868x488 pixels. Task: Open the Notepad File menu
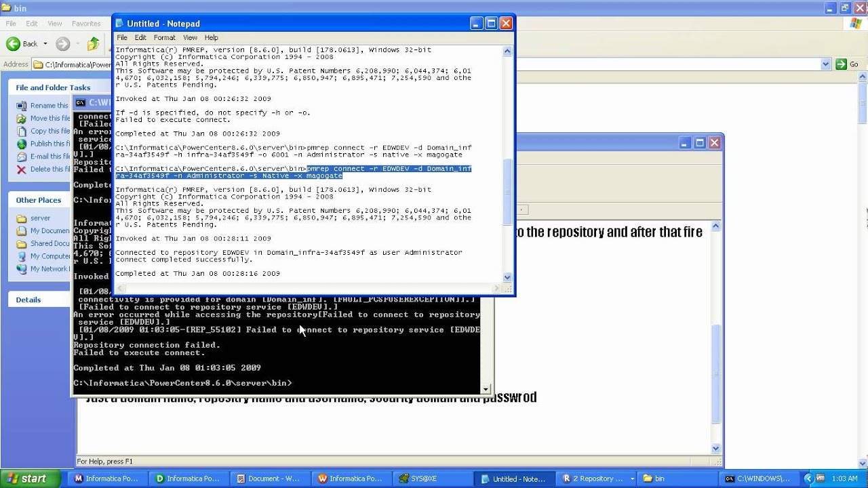[x=122, y=37]
